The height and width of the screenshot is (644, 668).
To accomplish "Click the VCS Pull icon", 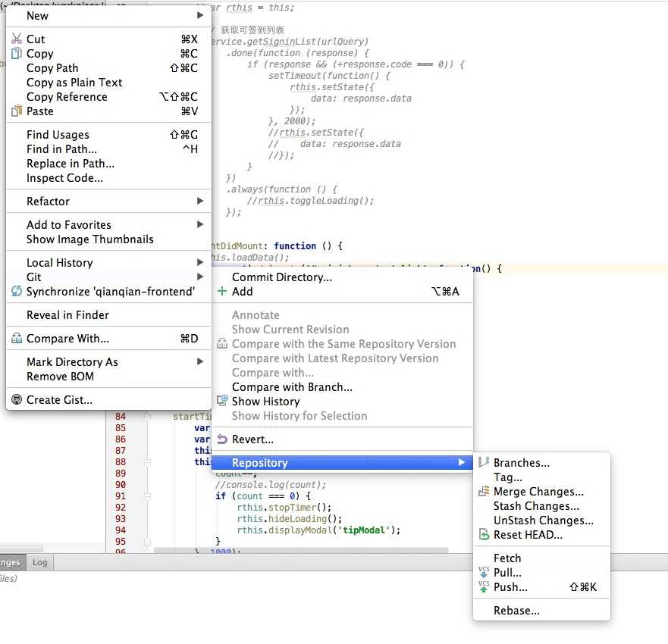I will click(x=484, y=572).
